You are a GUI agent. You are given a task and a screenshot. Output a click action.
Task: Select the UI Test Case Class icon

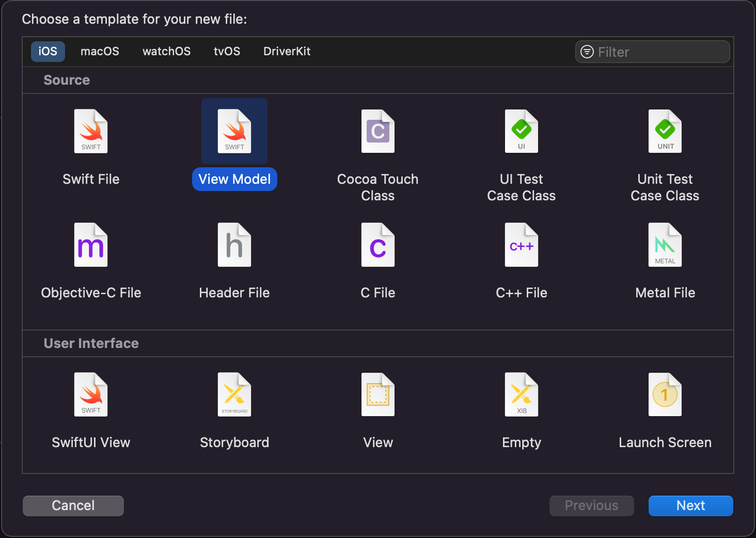[x=522, y=131]
